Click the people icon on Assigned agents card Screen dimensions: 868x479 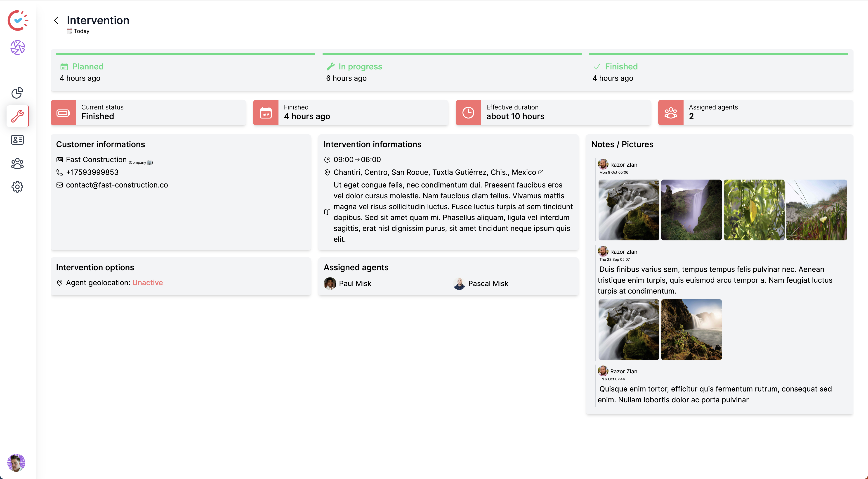671,113
